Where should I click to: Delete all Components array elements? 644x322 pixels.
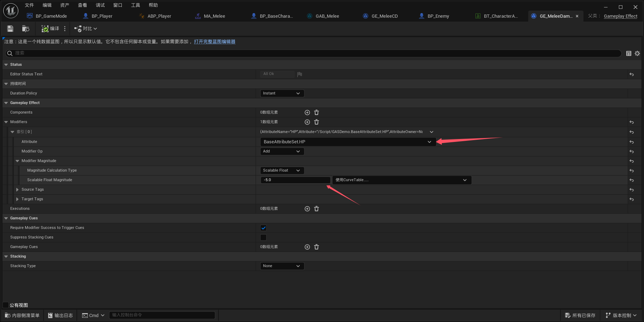pos(317,113)
